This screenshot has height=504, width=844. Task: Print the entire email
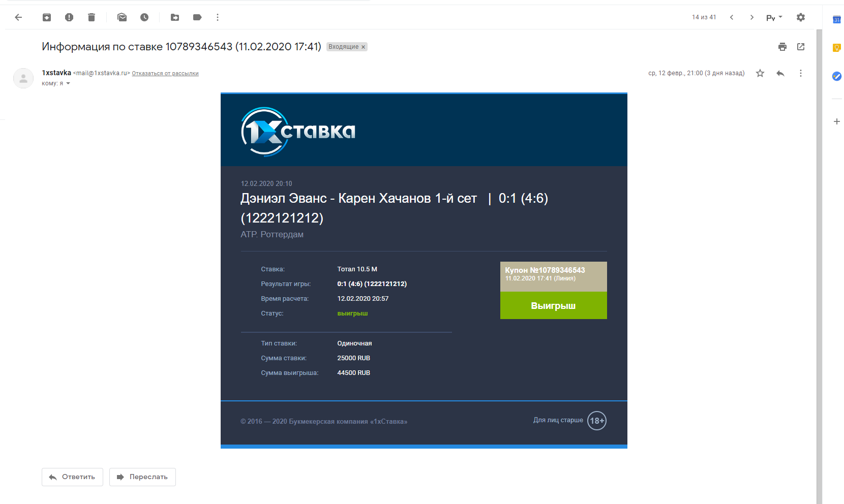click(782, 47)
